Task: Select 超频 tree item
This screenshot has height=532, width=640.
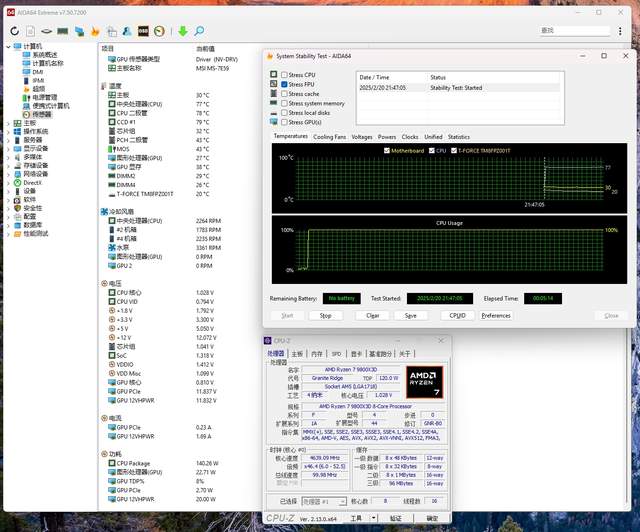Action: coord(39,89)
